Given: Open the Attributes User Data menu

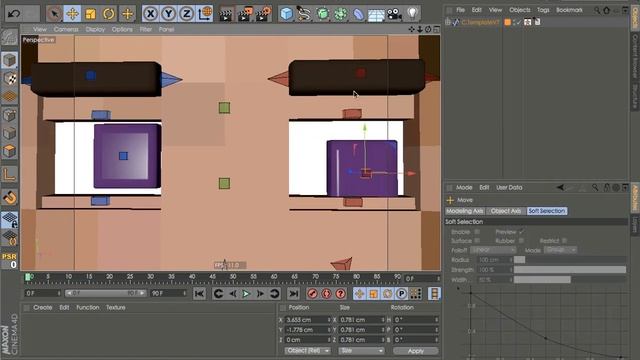Looking at the screenshot, I should [509, 187].
